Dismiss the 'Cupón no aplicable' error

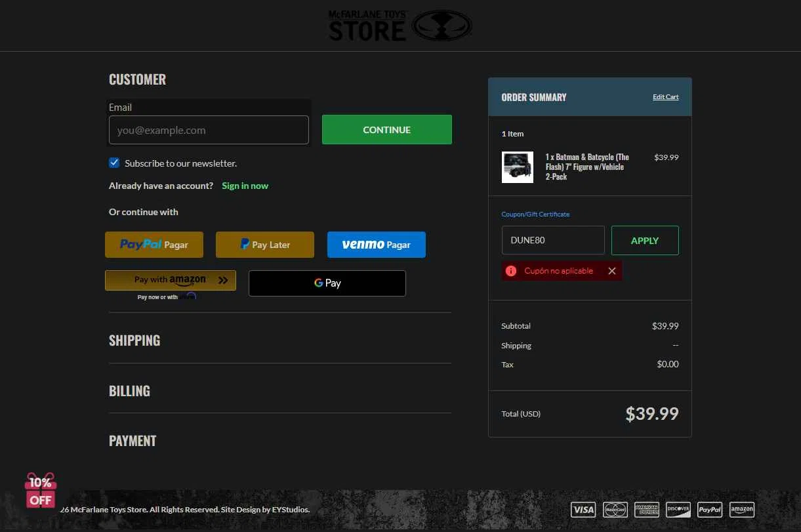pos(612,271)
